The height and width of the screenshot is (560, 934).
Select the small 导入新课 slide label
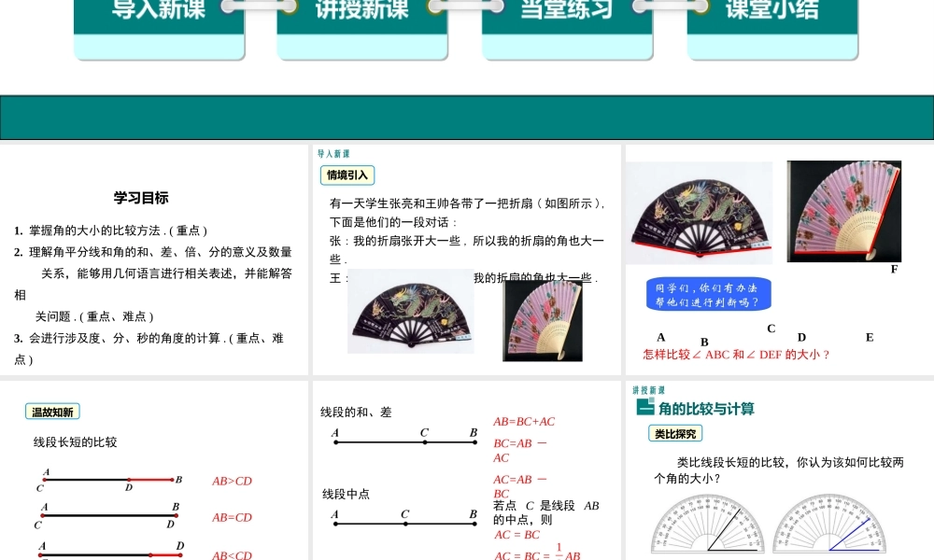coord(333,154)
